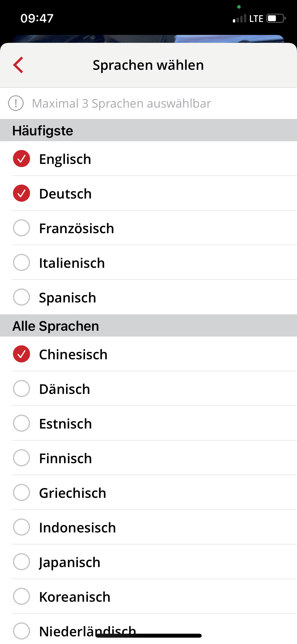Select Spanisch as a language
This screenshot has width=297, height=644.
pyautogui.click(x=148, y=297)
